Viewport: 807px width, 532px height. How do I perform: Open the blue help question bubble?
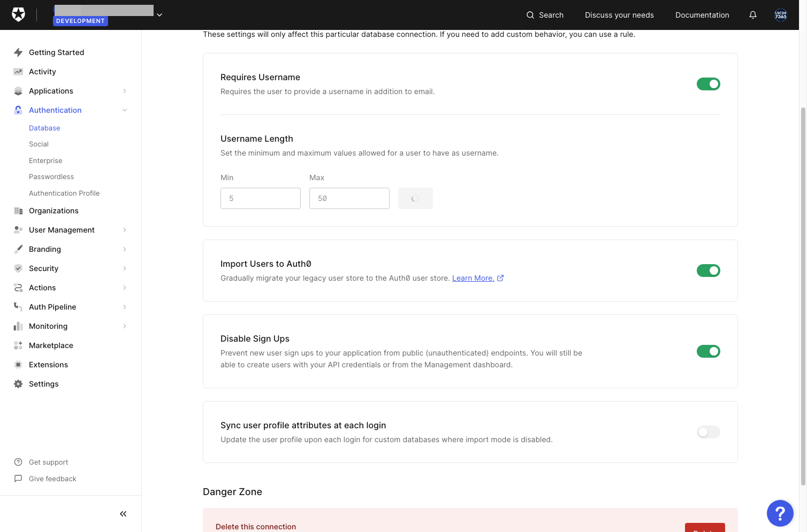780,513
